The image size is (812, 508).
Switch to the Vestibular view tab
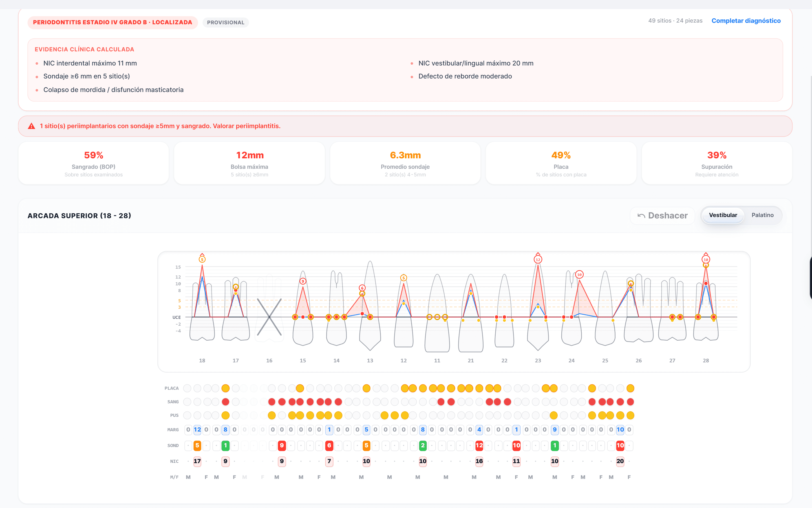pyautogui.click(x=723, y=215)
